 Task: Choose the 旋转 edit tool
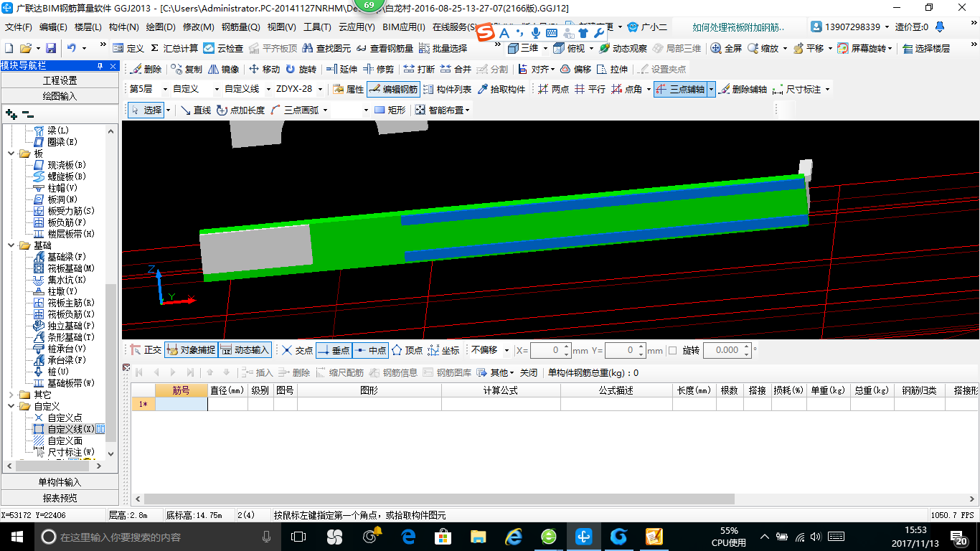301,70
